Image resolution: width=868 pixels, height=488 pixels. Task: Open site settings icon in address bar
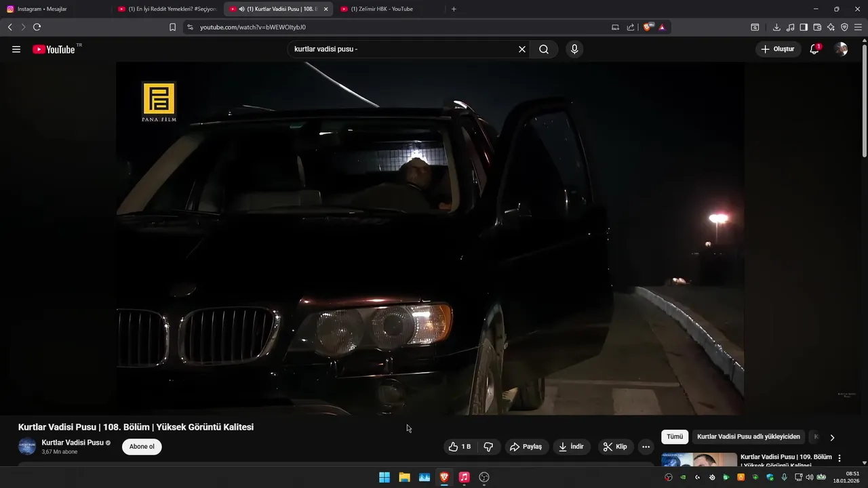(x=190, y=27)
